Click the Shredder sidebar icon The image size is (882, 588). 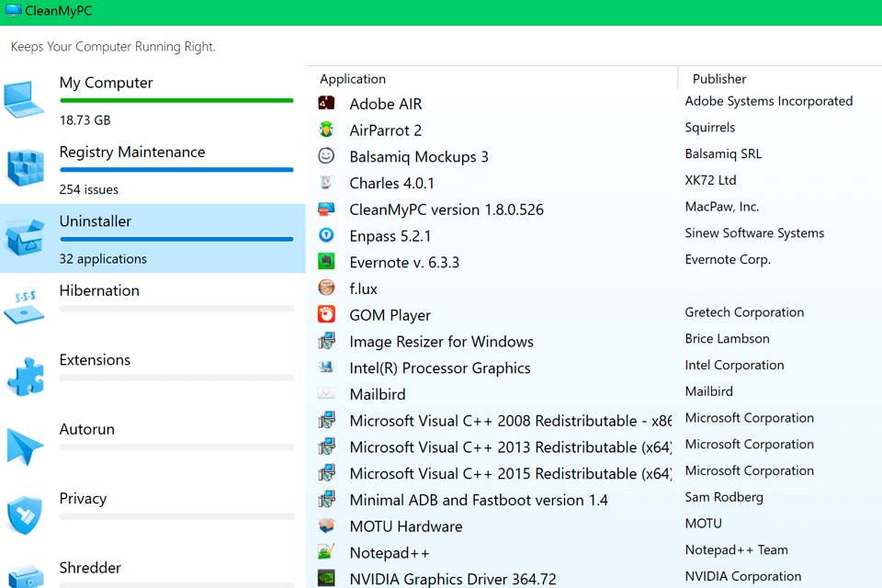pyautogui.click(x=26, y=577)
